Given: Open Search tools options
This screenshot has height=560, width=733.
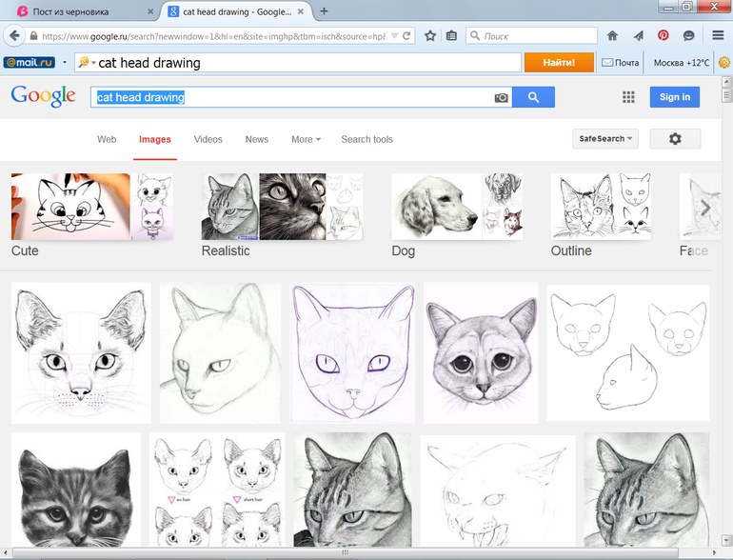Looking at the screenshot, I should point(366,139).
